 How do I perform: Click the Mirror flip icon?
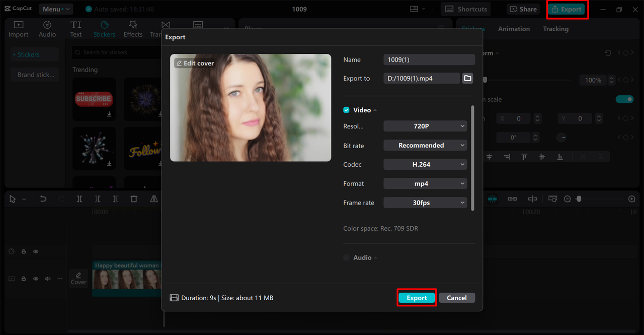point(154,199)
